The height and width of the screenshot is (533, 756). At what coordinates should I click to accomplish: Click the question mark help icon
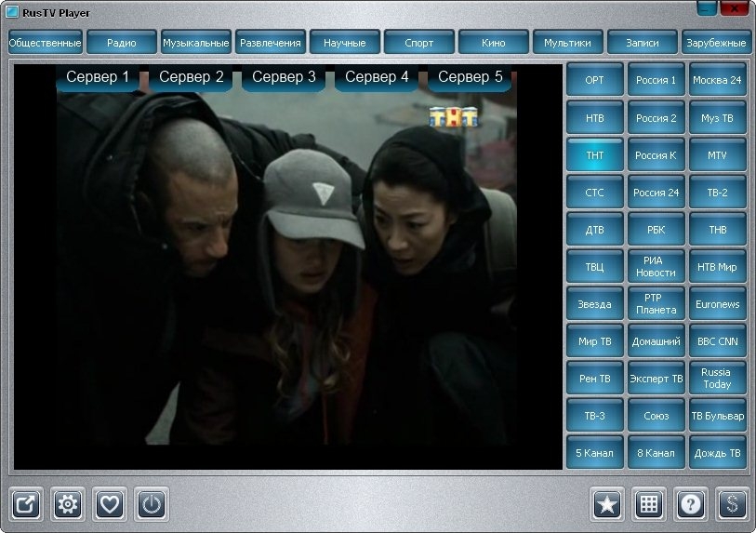coord(691,504)
